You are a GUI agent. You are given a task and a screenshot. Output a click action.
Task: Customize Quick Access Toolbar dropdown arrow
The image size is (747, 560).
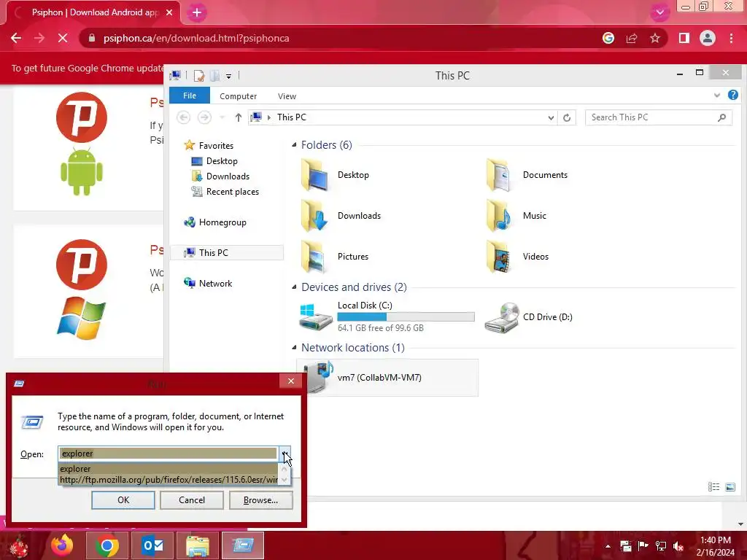[228, 76]
